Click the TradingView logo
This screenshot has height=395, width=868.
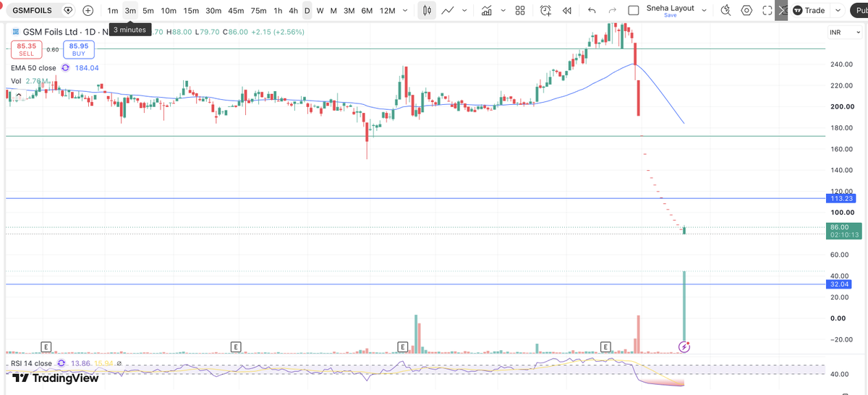[56, 378]
